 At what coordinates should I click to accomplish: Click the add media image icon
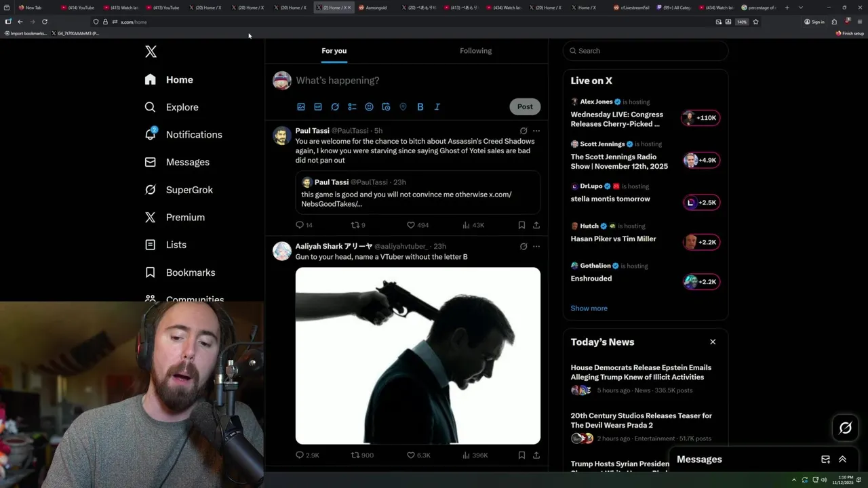click(301, 107)
